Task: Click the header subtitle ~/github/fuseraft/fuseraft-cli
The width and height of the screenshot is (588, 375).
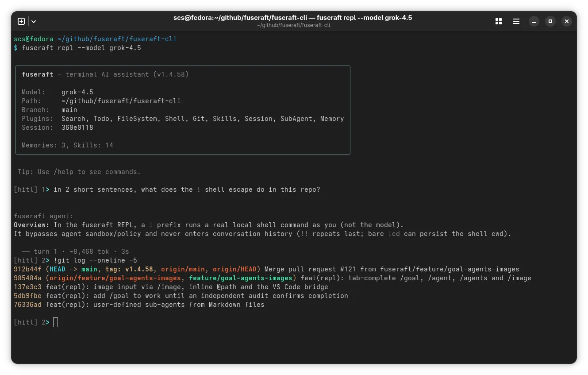Action: 293,25
